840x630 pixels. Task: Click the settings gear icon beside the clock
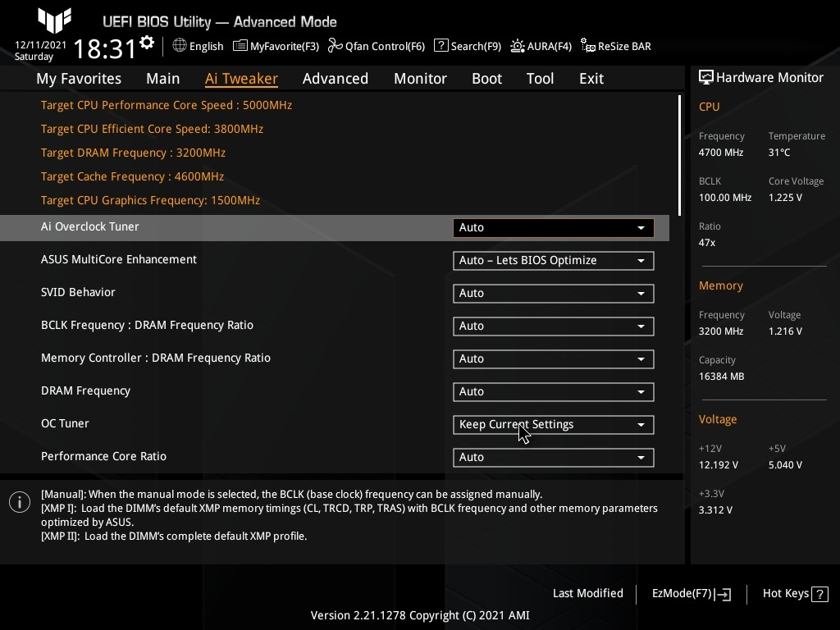point(147,43)
